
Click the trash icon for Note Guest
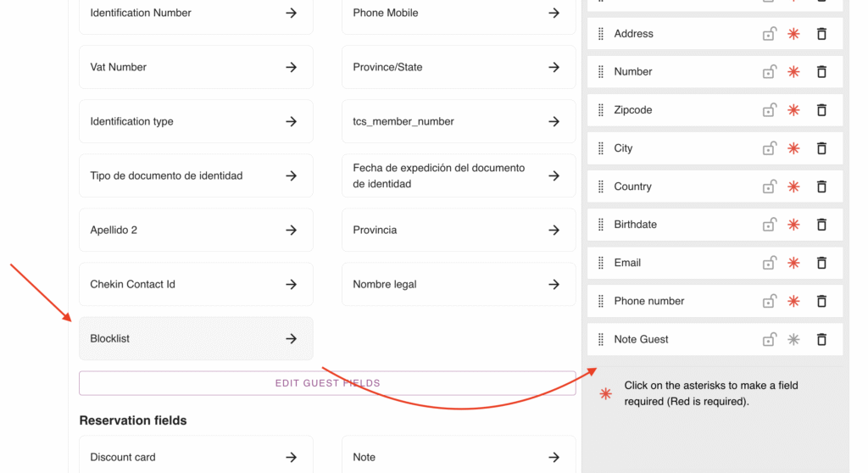(x=821, y=339)
